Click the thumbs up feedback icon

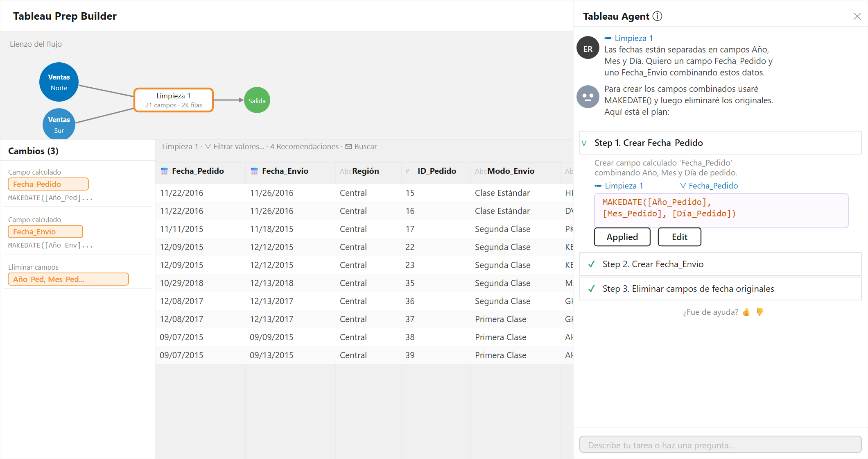point(746,312)
